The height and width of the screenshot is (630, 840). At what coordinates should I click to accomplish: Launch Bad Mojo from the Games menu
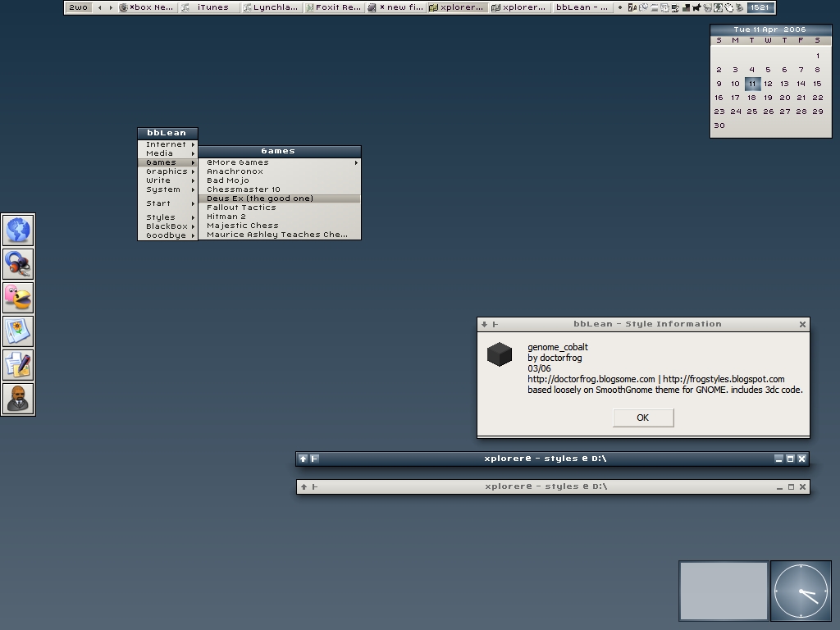[280, 180]
